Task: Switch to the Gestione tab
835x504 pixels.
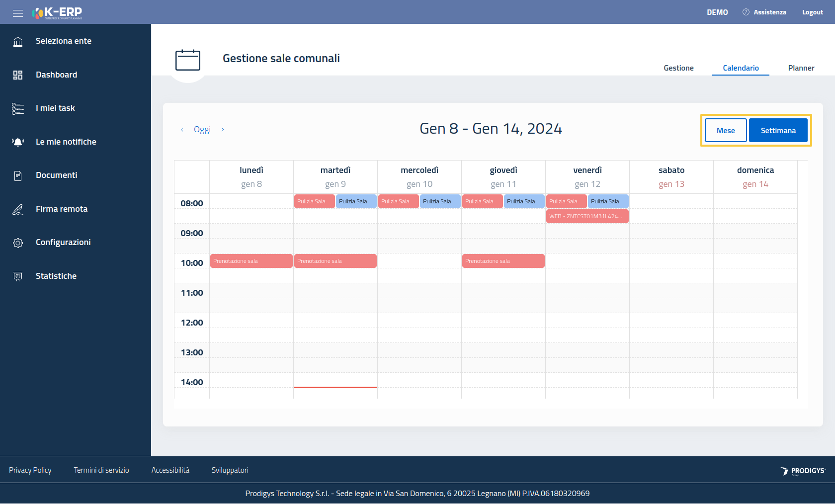Action: (678, 68)
